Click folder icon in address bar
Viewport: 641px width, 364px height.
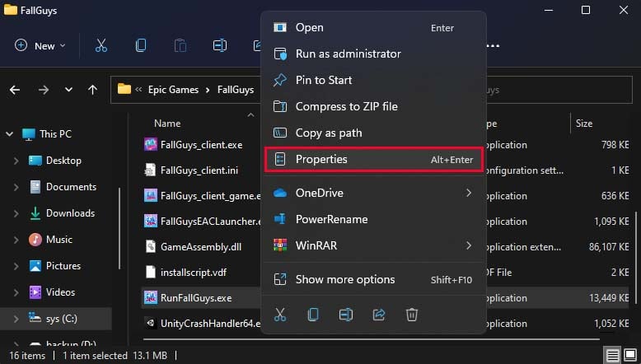124,89
